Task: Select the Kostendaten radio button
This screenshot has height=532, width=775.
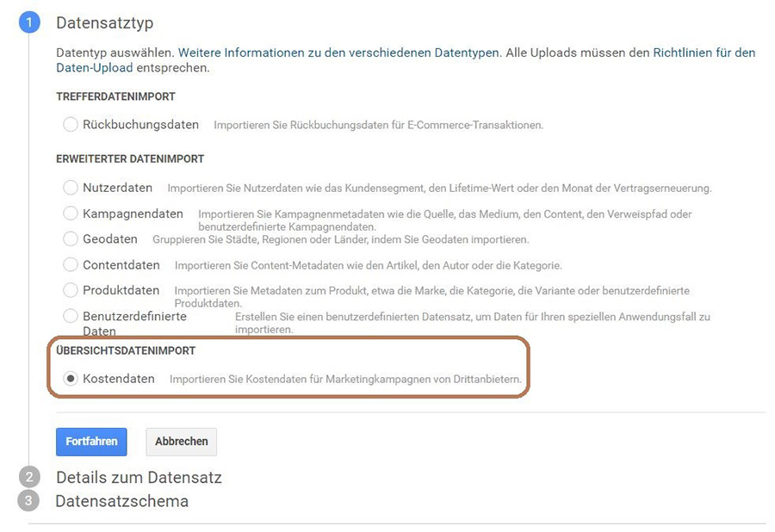Action: pyautogui.click(x=71, y=379)
